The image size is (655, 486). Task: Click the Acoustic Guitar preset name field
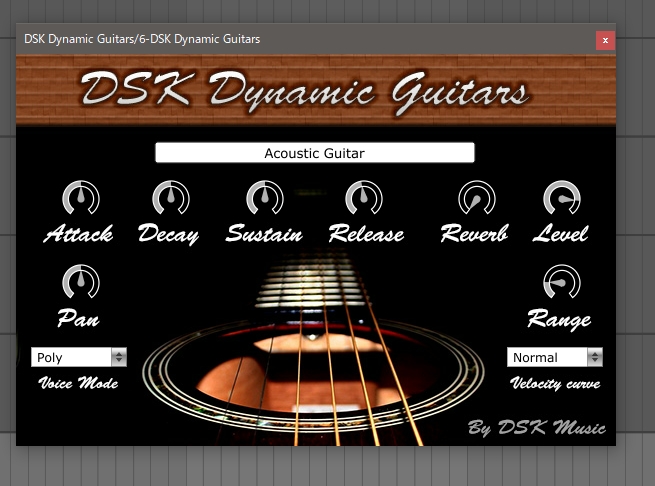314,153
